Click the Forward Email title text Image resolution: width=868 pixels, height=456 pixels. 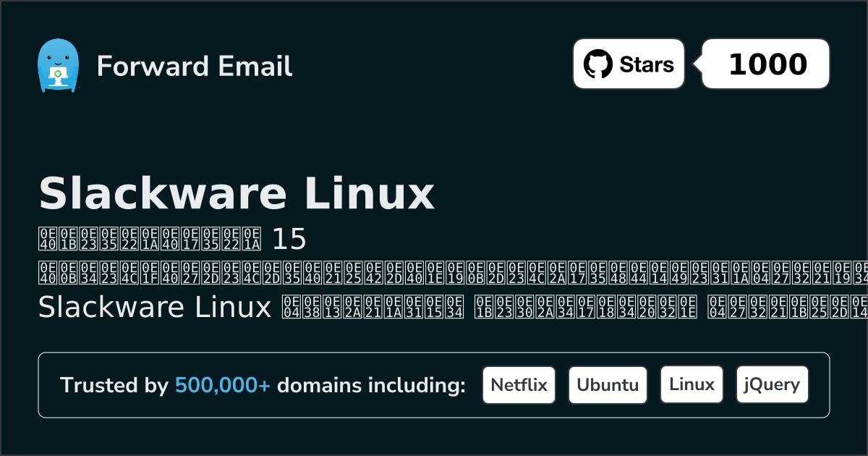[x=195, y=67]
